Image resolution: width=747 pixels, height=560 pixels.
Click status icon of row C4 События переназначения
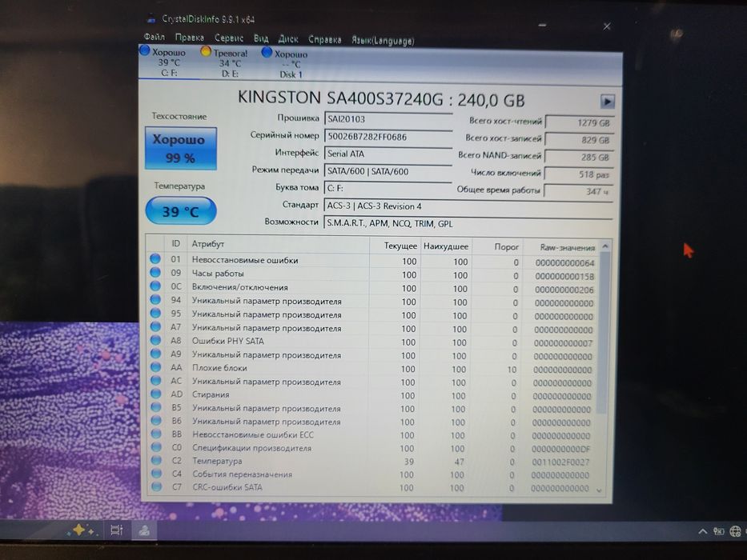click(x=156, y=474)
